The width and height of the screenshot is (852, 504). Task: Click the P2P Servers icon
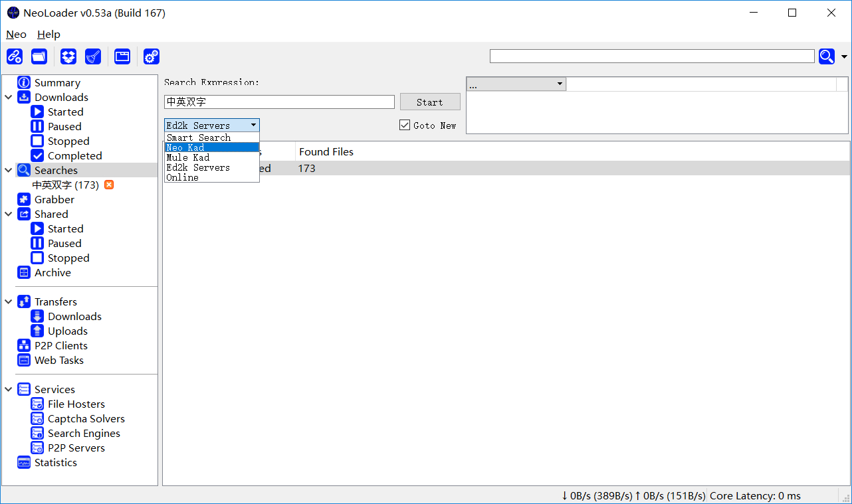[37, 448]
